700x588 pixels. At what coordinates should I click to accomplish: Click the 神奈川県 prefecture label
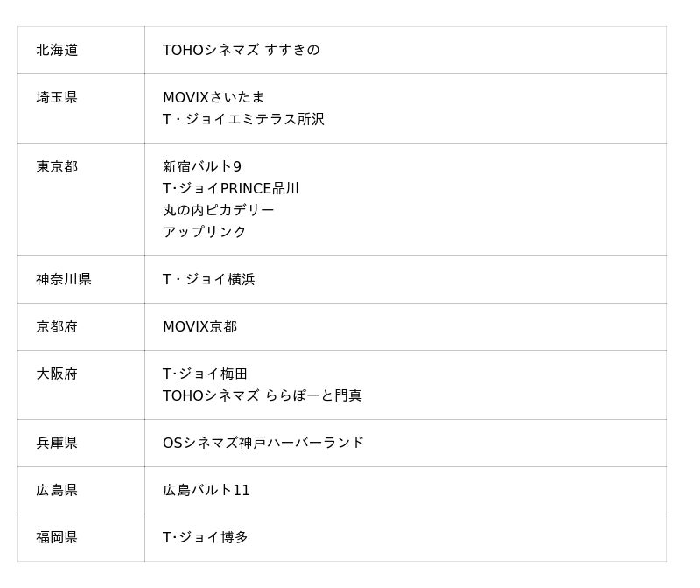point(64,280)
